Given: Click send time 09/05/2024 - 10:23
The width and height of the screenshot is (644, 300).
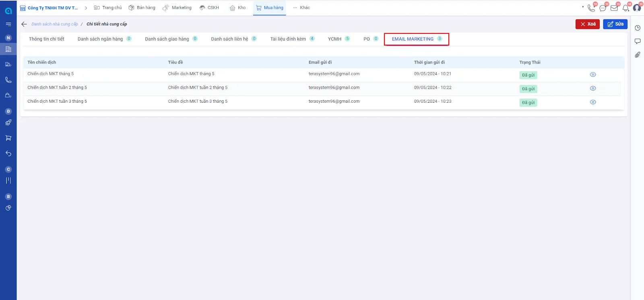Looking at the screenshot, I should click(x=433, y=101).
